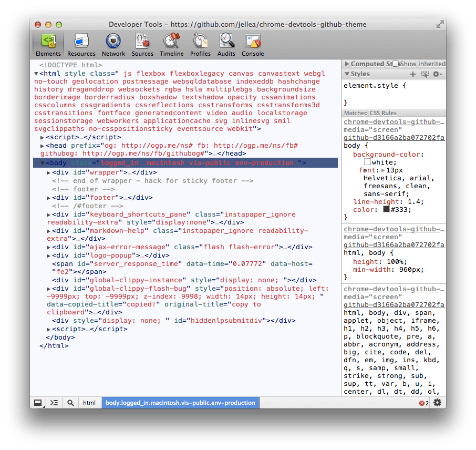Viewport: 476px width, 450px height.
Task: Collapse the selected body node
Action: pyautogui.click(x=43, y=163)
